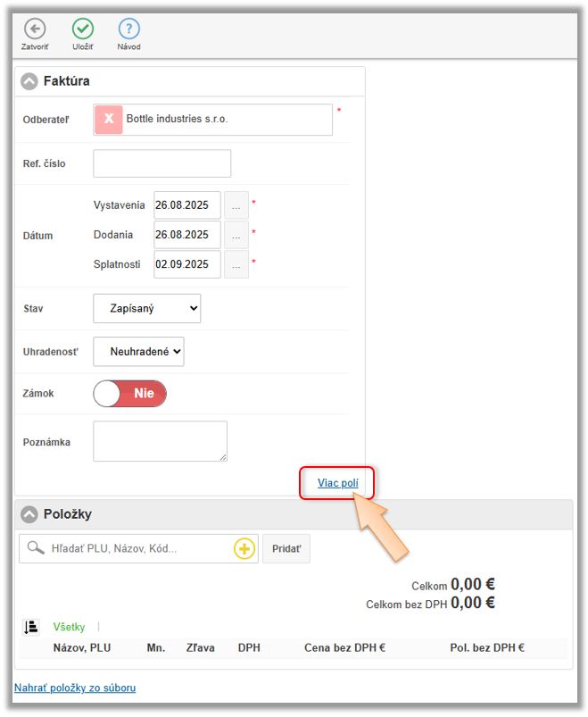Toggle the Zámok lock switch
Image resolution: width=588 pixels, height=717 pixels.
[x=129, y=393]
